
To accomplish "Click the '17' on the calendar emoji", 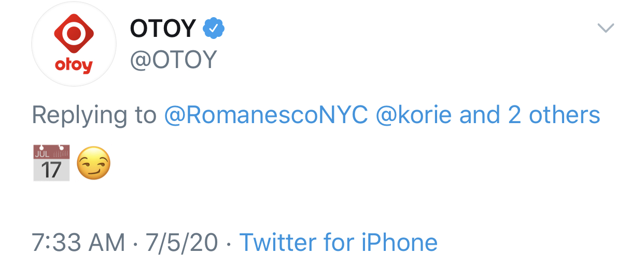I will click(x=51, y=170).
